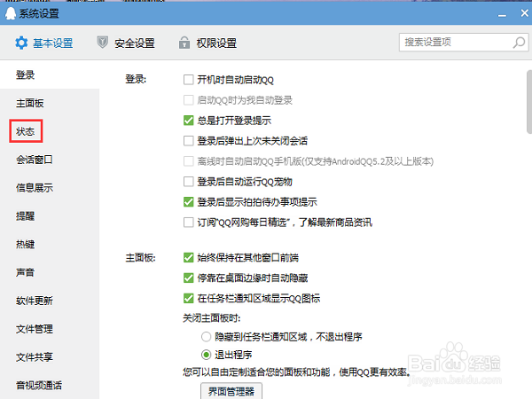
Task: Close the 系统设置 window
Action: pyautogui.click(x=524, y=13)
